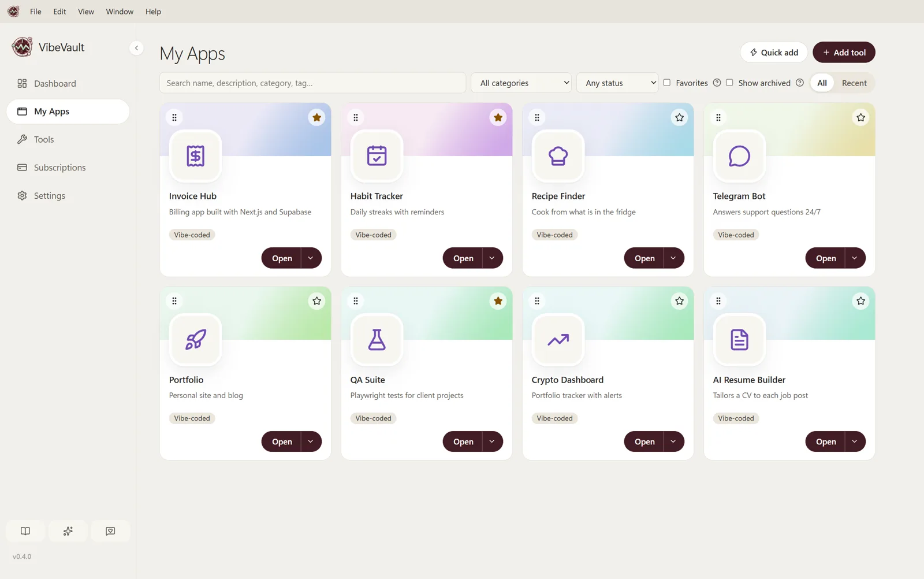Expand the QA Suite Open options arrow
The image size is (924, 579).
click(x=493, y=441)
